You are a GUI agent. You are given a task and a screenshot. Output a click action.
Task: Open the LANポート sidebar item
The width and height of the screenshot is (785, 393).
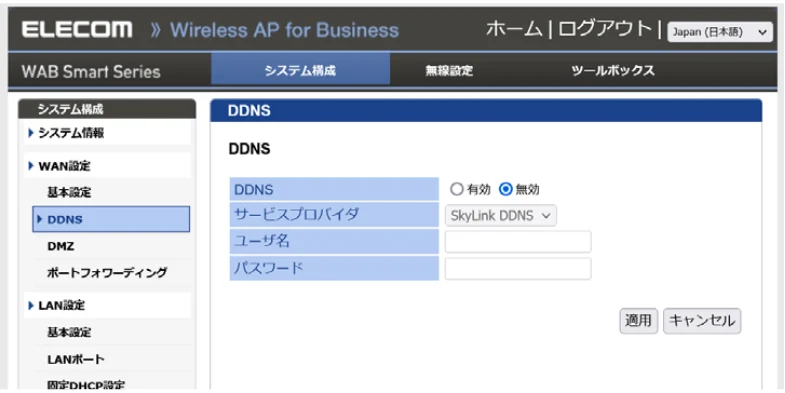(x=76, y=359)
